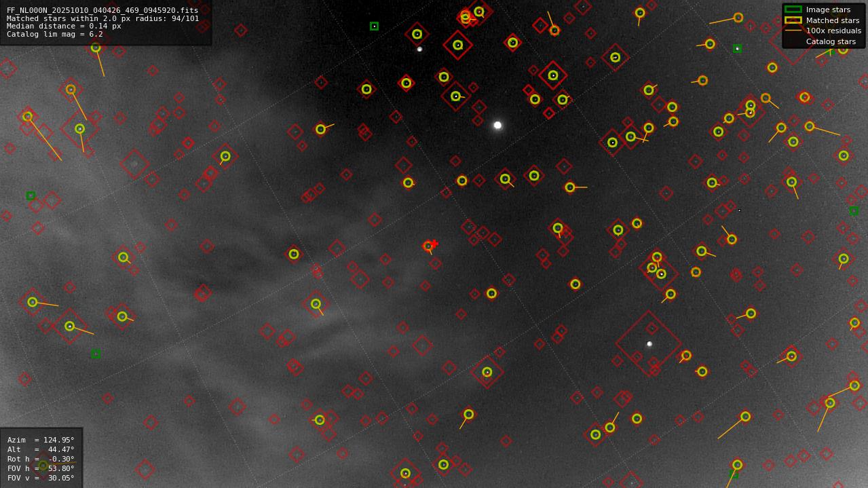Click the 'Catalog stars' legend label
Image resolution: width=868 pixels, height=488 pixels.
(831, 41)
